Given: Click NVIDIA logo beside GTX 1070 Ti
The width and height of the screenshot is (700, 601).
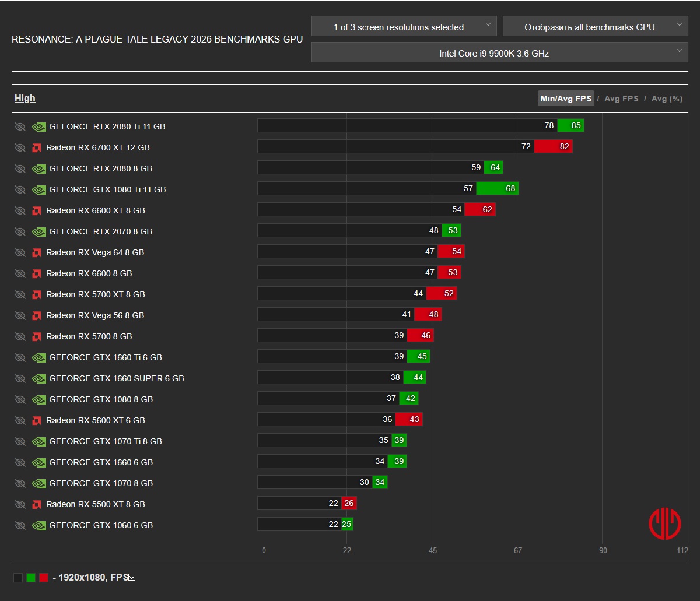Looking at the screenshot, I should pos(38,441).
